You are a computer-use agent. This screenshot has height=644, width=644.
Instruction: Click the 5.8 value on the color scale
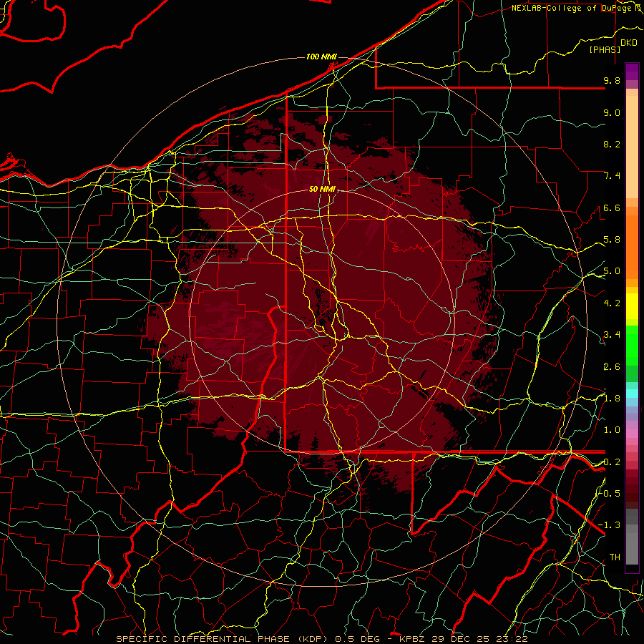click(612, 240)
